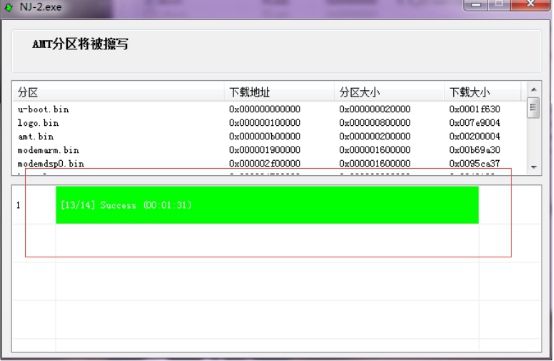Click partition size 0x000000020000 of u-boot.bin
554x361 pixels.
click(375, 109)
